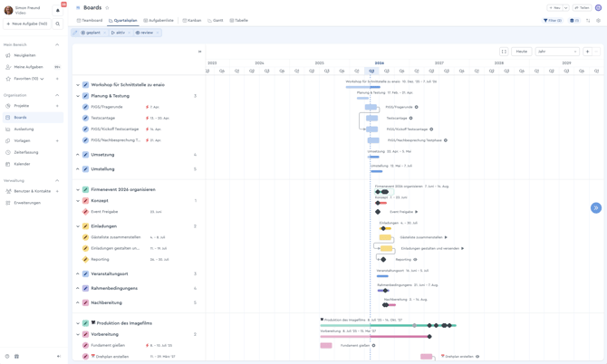607x364 pixels.
Task: Collapse the Einladungen group
Action: coord(77,226)
